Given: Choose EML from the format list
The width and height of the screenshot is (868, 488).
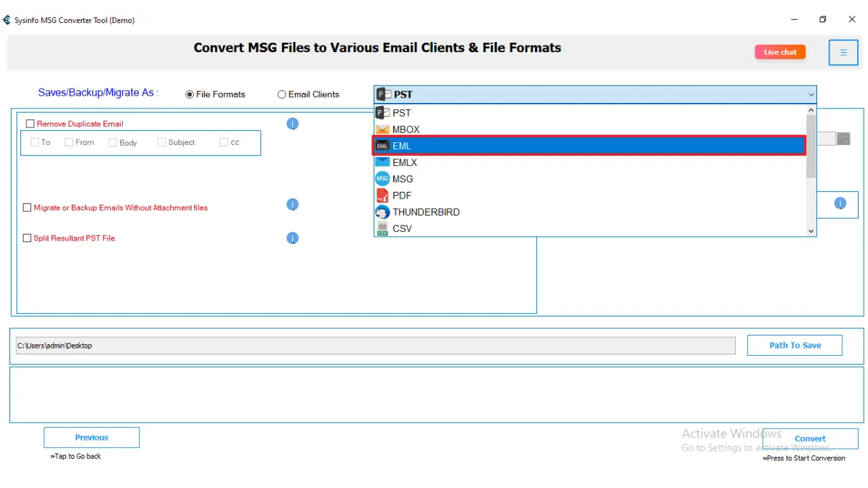Looking at the screenshot, I should coord(590,146).
